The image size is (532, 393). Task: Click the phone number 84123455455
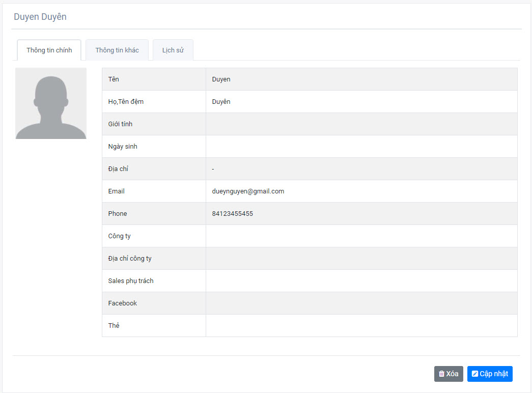point(233,214)
